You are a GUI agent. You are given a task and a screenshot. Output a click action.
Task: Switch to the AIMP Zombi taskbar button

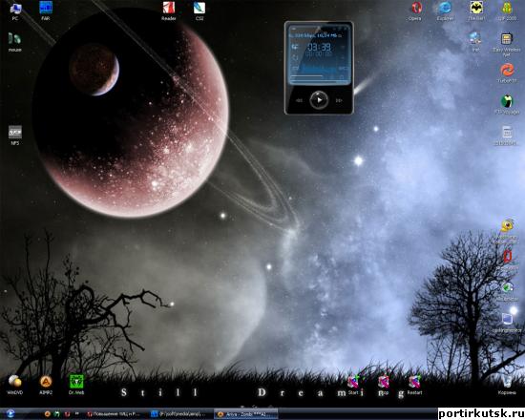tap(245, 414)
